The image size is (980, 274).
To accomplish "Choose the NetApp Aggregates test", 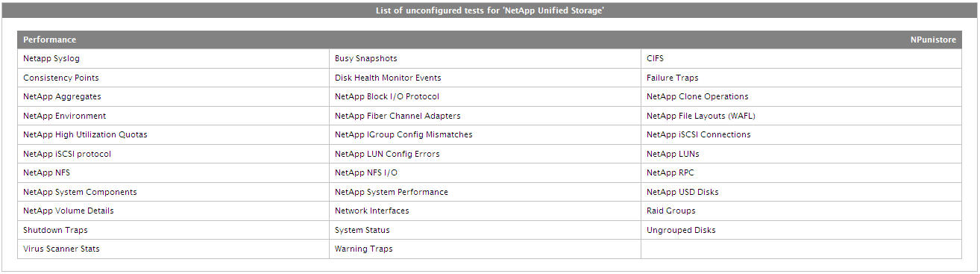I will tap(62, 96).
